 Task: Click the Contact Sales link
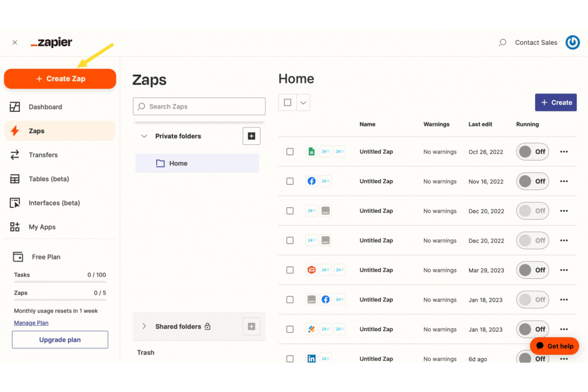[536, 42]
